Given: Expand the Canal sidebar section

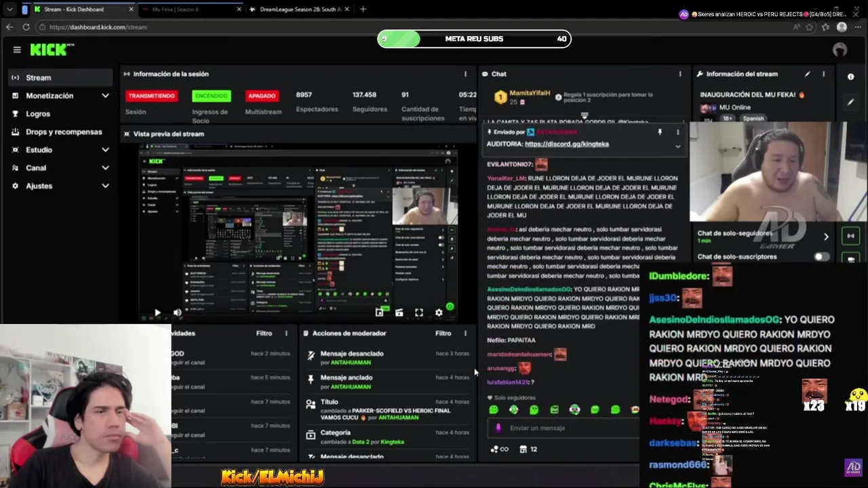Looking at the screenshot, I should [x=60, y=167].
